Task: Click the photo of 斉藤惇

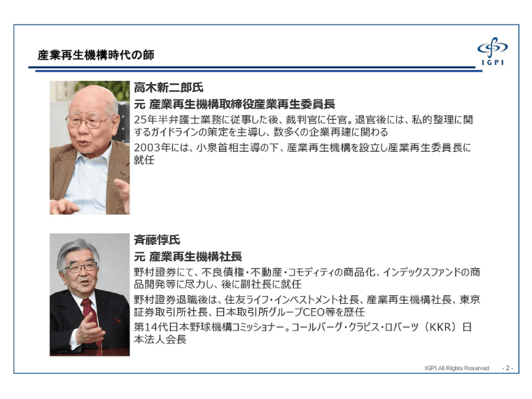Action: coord(89,294)
